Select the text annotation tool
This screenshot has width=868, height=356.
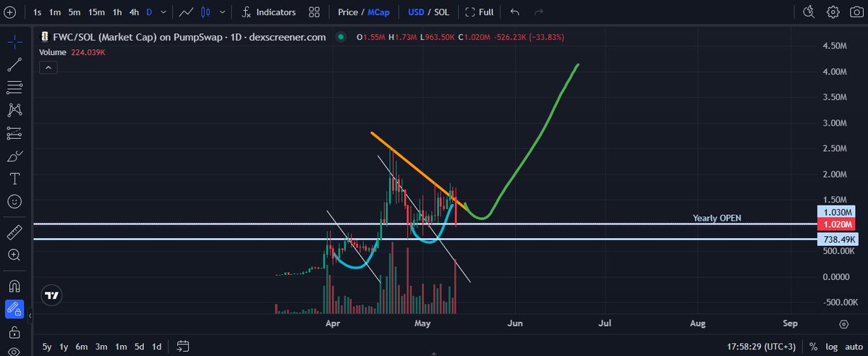[14, 178]
